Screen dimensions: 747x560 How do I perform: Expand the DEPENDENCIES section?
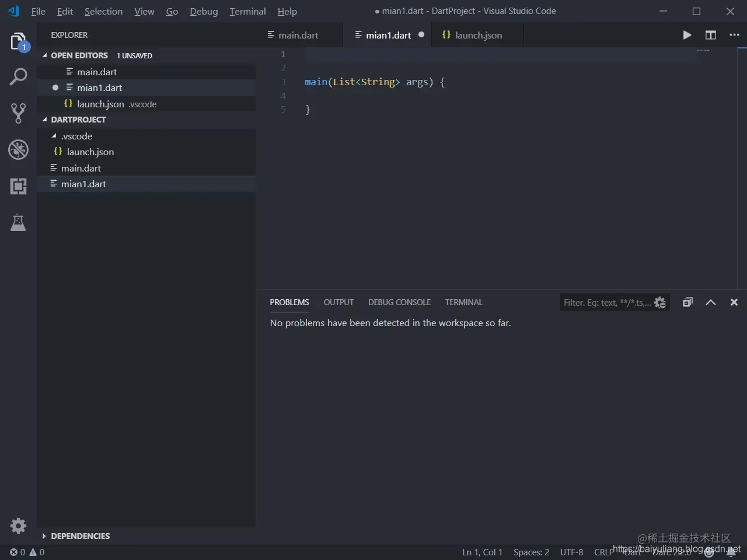[x=44, y=536]
